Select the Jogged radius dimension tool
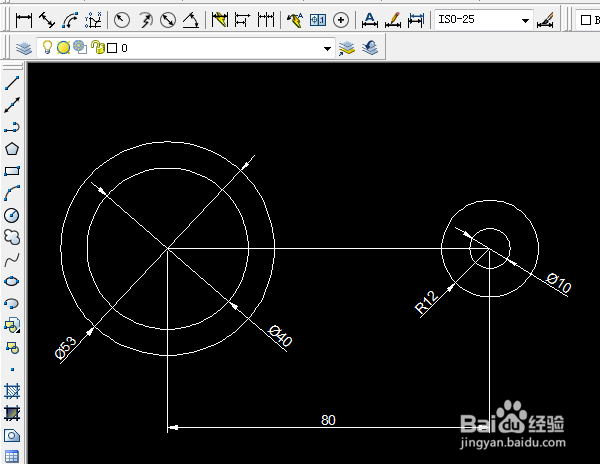 [145, 20]
